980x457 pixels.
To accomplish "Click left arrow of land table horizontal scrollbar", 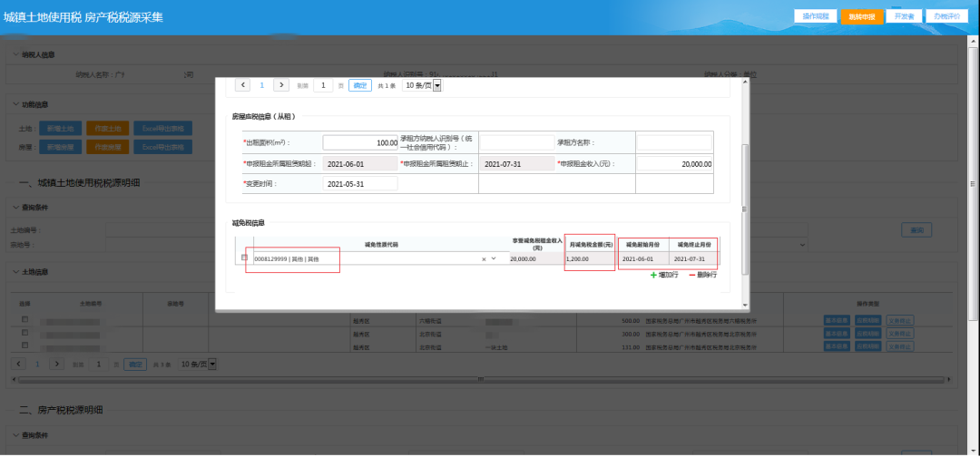I will [15, 379].
